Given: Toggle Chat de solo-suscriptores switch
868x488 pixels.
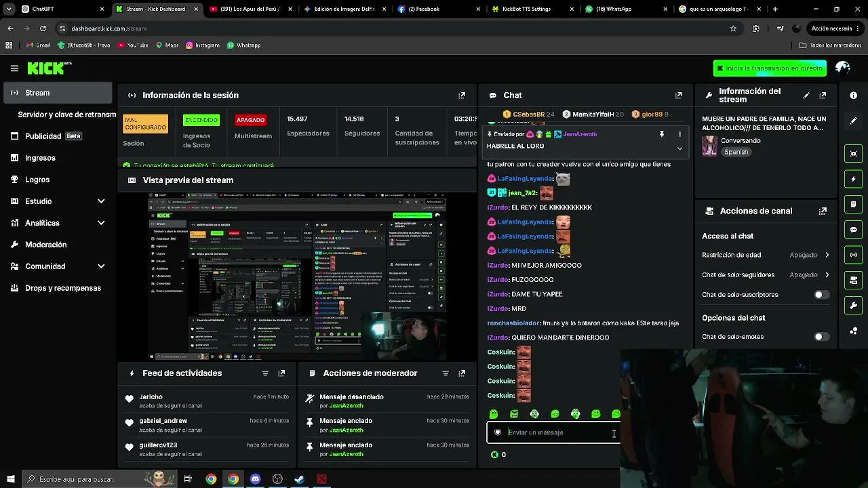Looking at the screenshot, I should (x=821, y=295).
